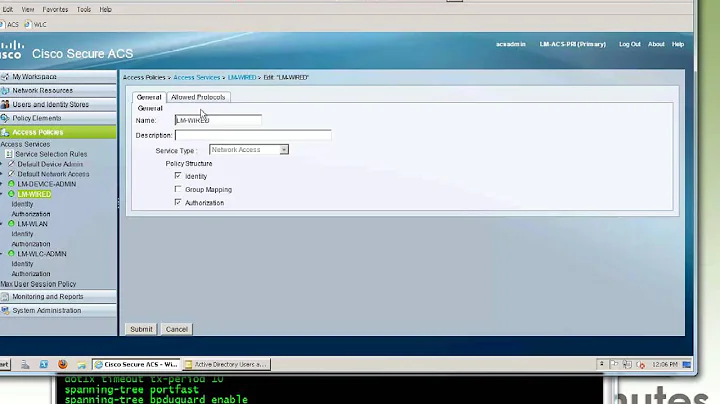Open Identity under LM-WIRED
The width and height of the screenshot is (720, 404).
click(x=22, y=204)
